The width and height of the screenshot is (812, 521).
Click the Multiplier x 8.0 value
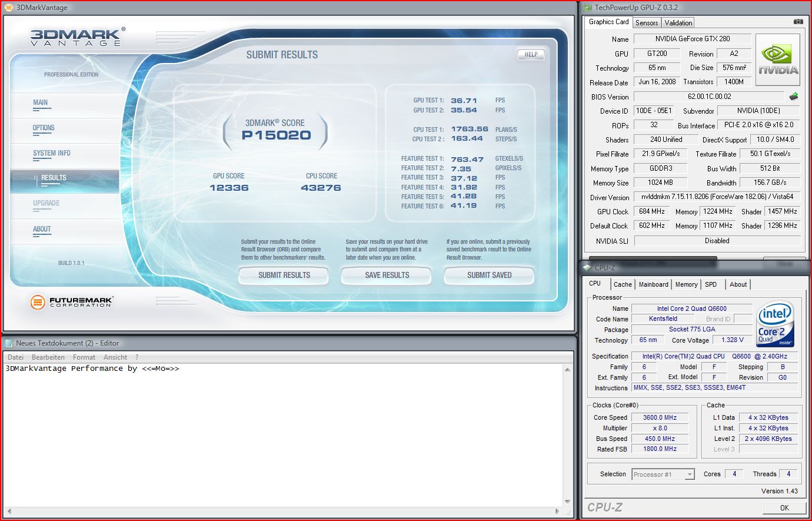coord(660,428)
